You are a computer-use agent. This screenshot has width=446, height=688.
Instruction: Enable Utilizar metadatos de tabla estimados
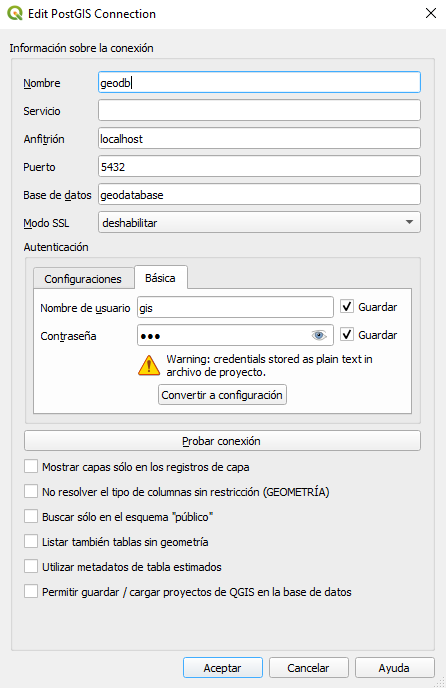point(31,566)
